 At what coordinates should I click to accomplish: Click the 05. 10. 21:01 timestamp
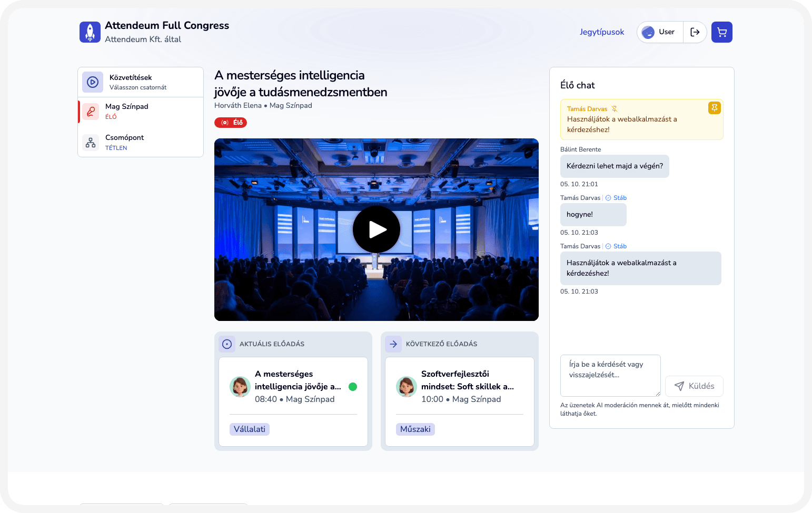tap(579, 184)
